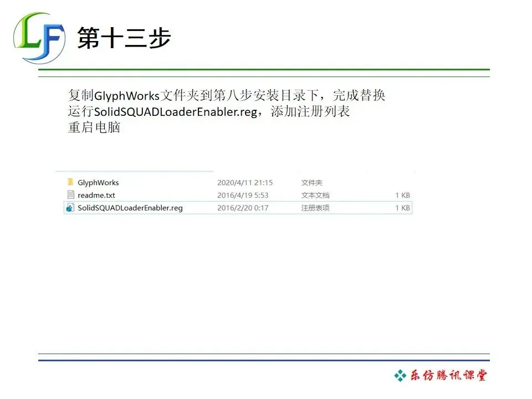This screenshot has height=399, width=532.
Task: Click the date 2020/4/11 21:15
Action: 245,182
